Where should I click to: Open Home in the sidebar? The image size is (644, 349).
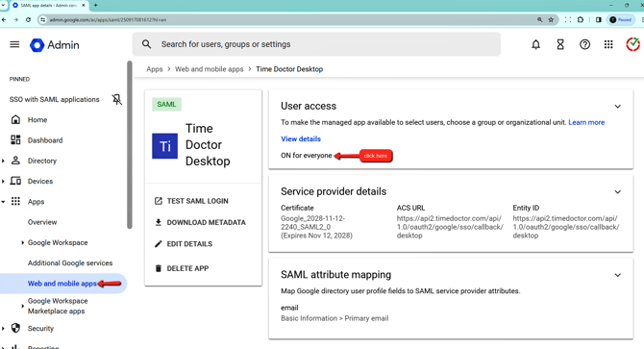37,120
